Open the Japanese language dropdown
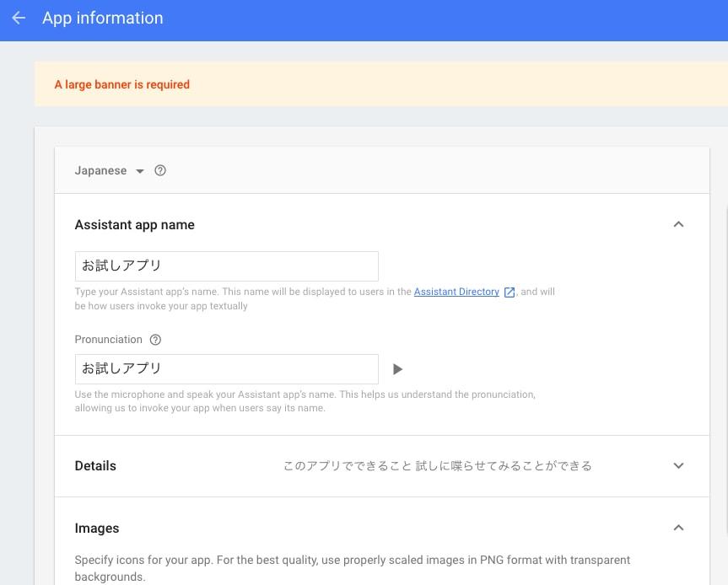Screen dimensions: 728x585 tap(110, 171)
